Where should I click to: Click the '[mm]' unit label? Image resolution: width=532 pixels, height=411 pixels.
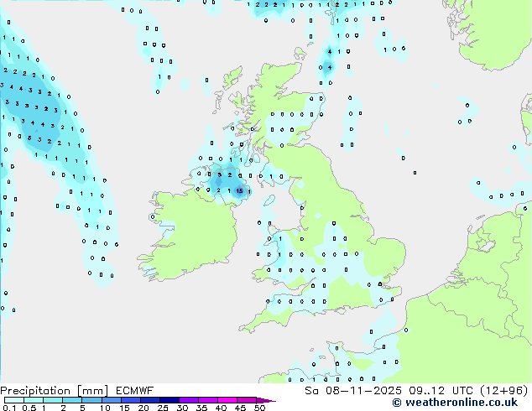click(92, 391)
